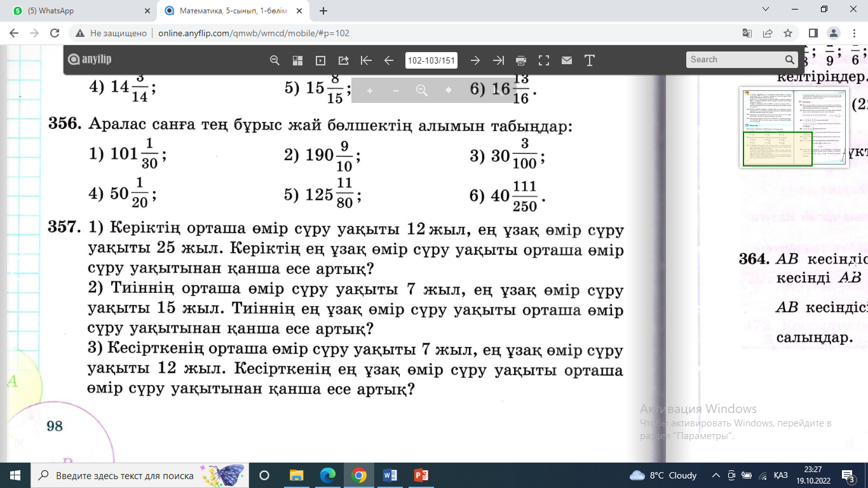Click the email envelope icon in AnyFlip
Image resolution: width=868 pixels, height=488 pixels.
[567, 60]
